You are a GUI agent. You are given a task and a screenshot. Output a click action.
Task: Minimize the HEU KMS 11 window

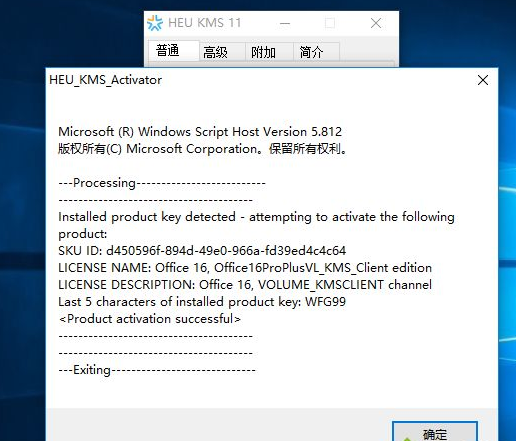click(285, 23)
